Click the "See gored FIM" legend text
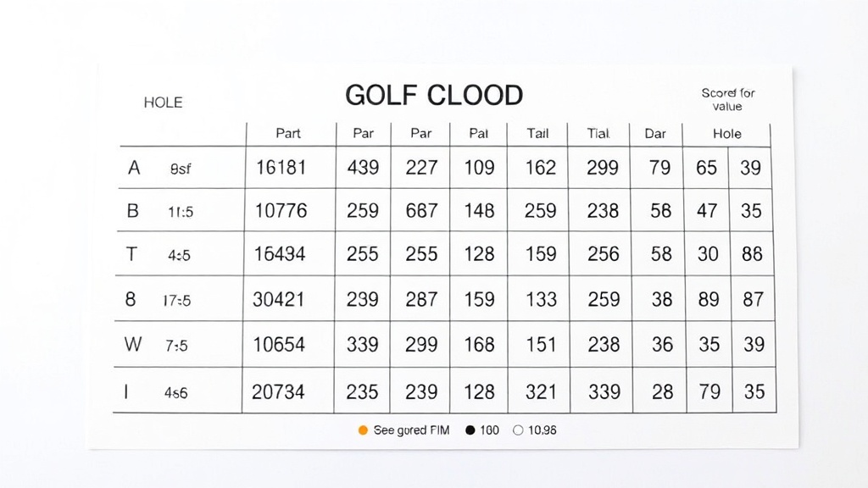Screen dimensions: 868x488 tap(411, 430)
